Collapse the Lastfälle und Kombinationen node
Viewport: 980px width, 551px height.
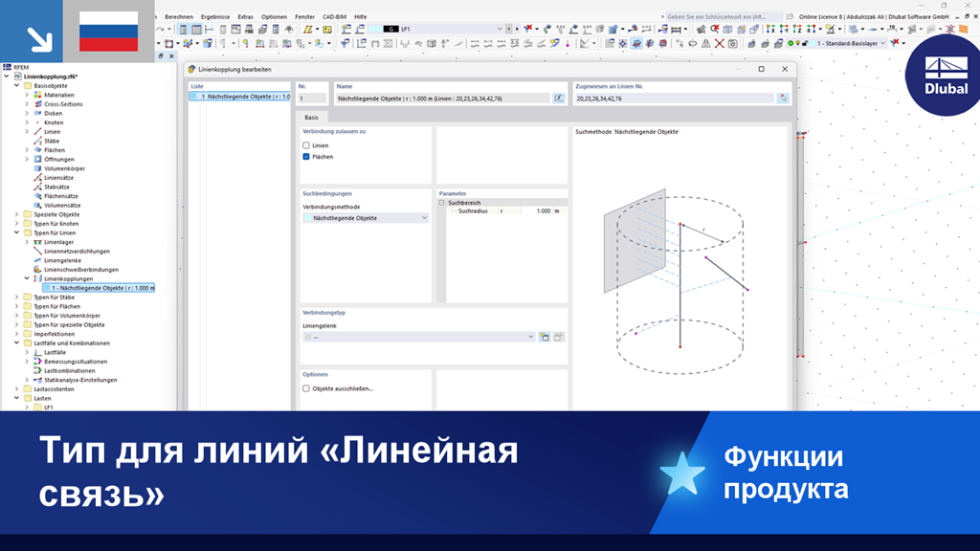(17, 343)
